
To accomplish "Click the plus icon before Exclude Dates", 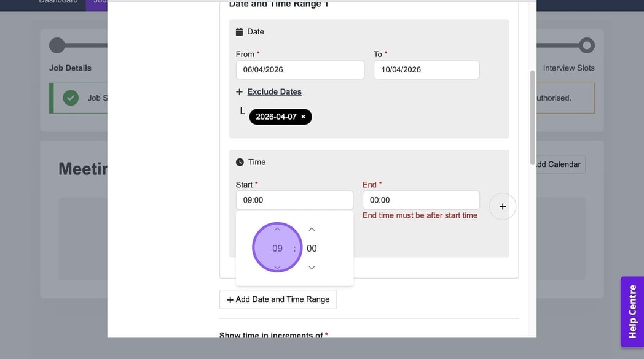I will pyautogui.click(x=239, y=92).
